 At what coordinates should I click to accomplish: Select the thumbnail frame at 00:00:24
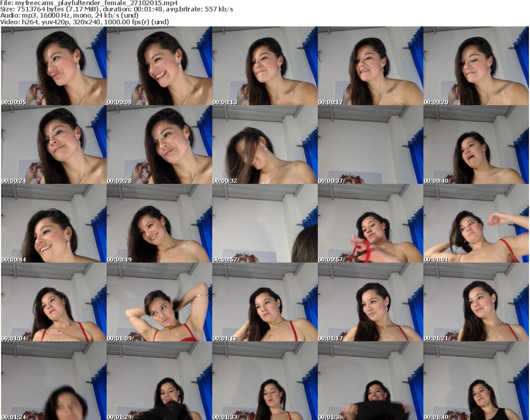[x=54, y=144]
